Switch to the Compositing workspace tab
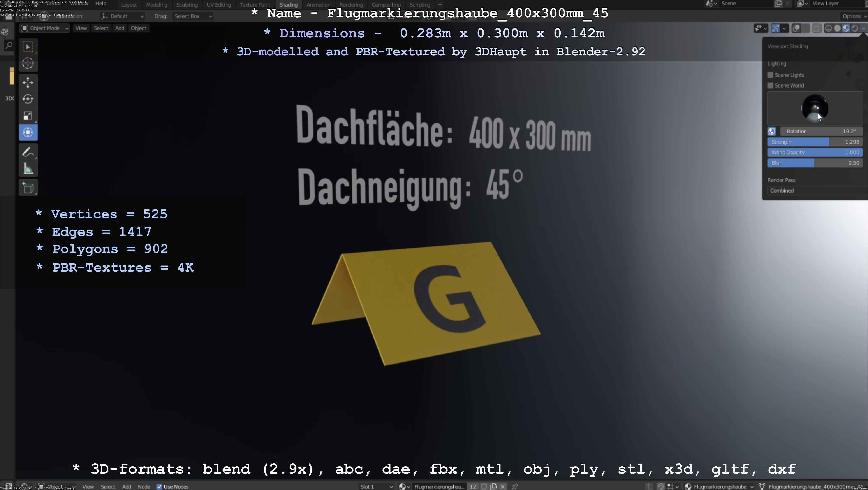The width and height of the screenshot is (868, 490). pyautogui.click(x=386, y=5)
